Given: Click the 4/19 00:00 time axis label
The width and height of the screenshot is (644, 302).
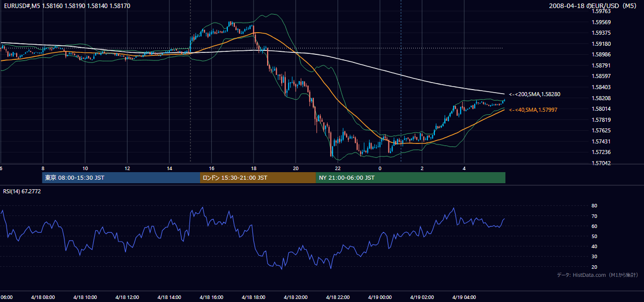Looking at the screenshot, I should [380, 297].
